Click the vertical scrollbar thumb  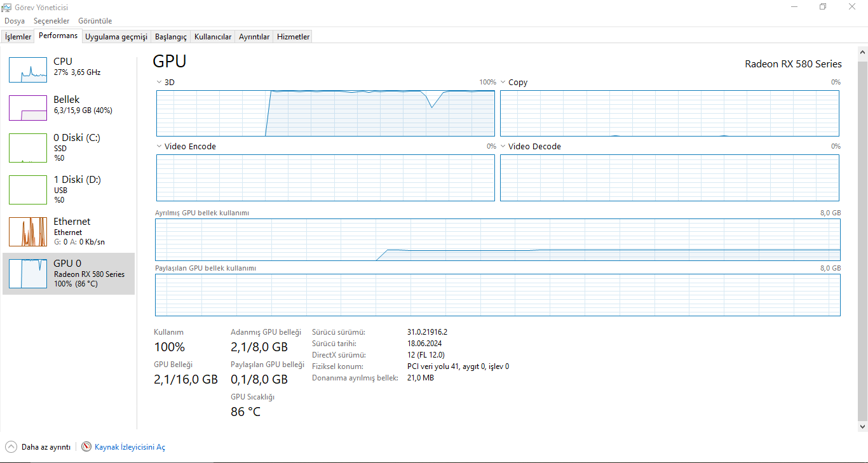point(862,241)
